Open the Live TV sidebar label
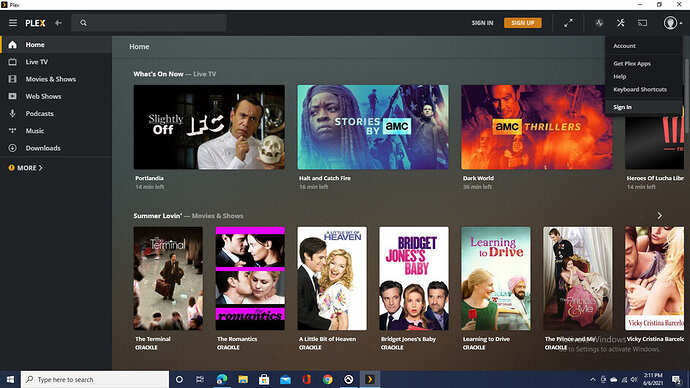 (x=37, y=62)
